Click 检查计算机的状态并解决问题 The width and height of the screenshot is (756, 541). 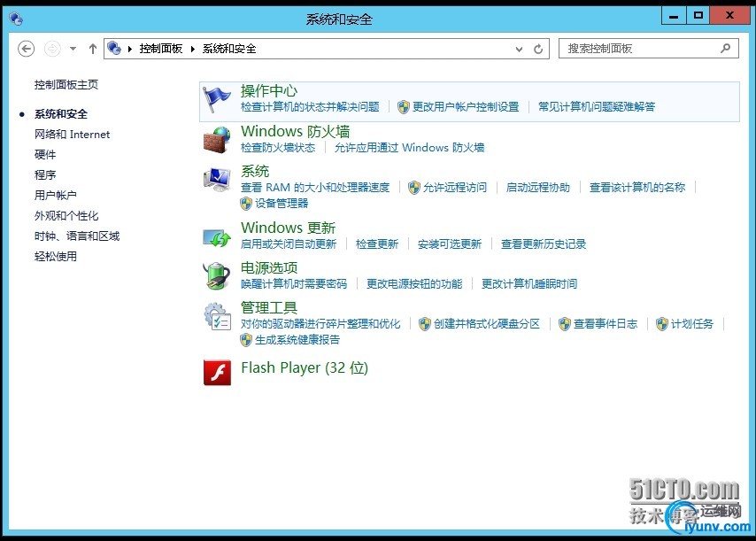[x=310, y=107]
